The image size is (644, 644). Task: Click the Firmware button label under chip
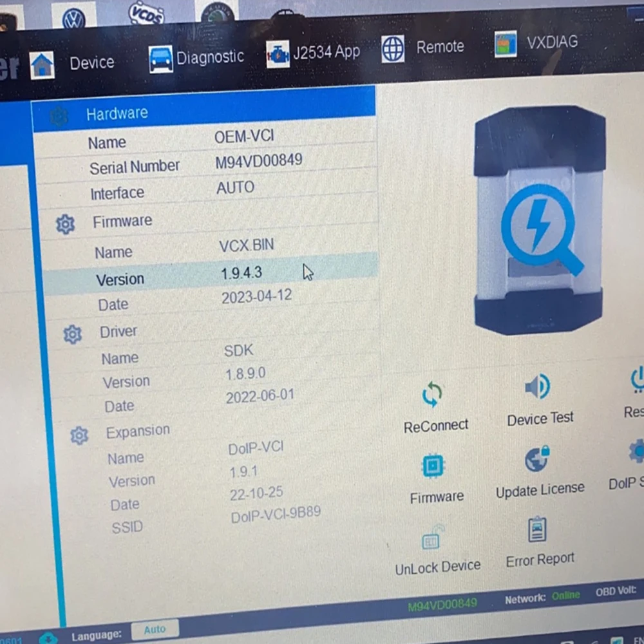point(437,497)
